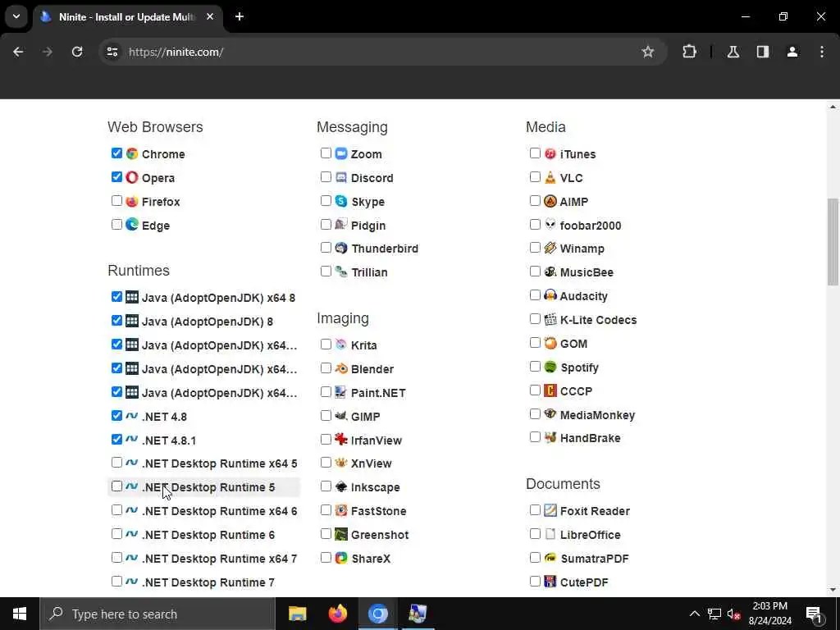The width and height of the screenshot is (840, 630).
Task: Click the page vertical scrollbar thumb
Action: pyautogui.click(x=833, y=241)
